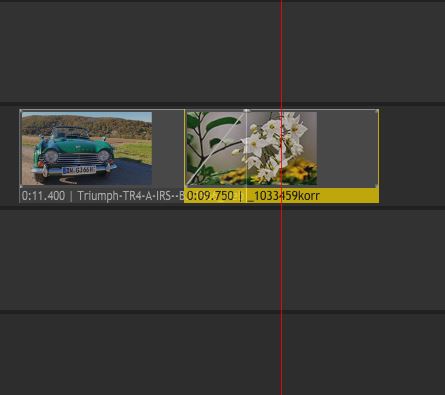Click the 0:11.400 duration text
Viewport: 445px width, 395px height.
point(43,196)
